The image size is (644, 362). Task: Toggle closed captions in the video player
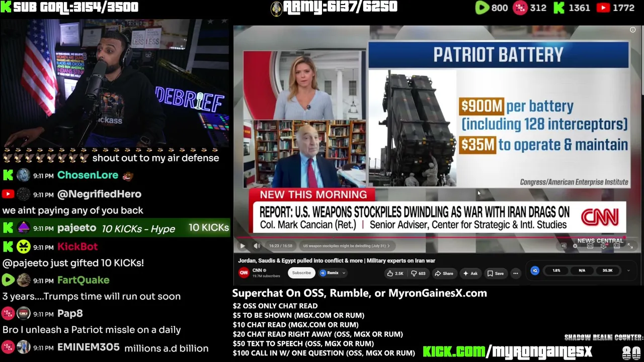pos(590,246)
